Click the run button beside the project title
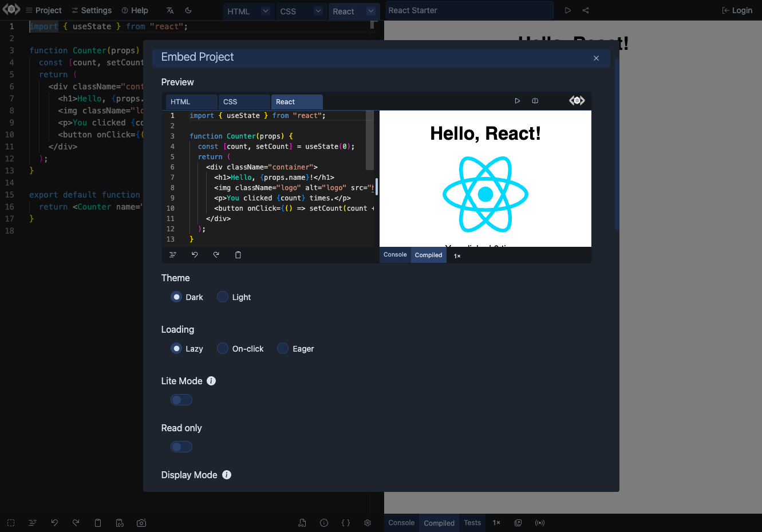The height and width of the screenshot is (532, 762). (x=568, y=10)
